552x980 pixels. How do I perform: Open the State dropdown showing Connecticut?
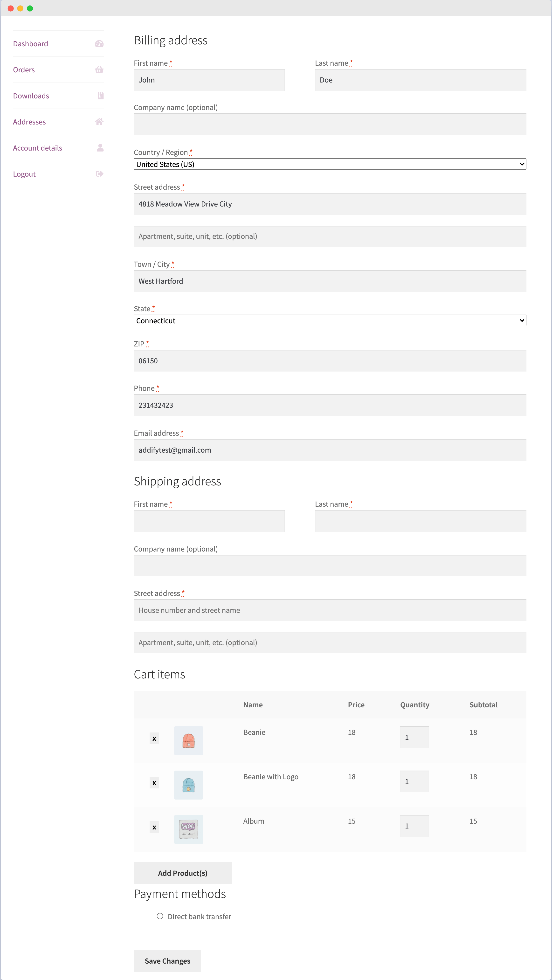330,320
